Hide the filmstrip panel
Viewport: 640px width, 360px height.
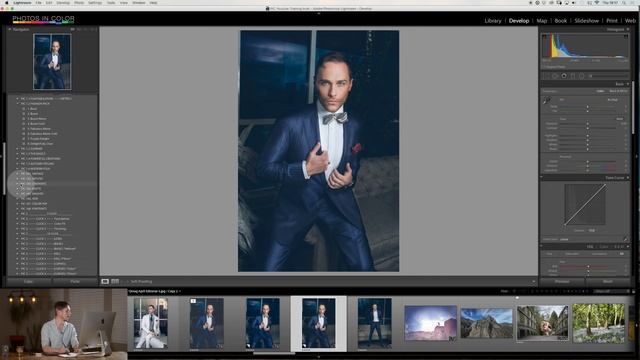pyautogui.click(x=319, y=357)
